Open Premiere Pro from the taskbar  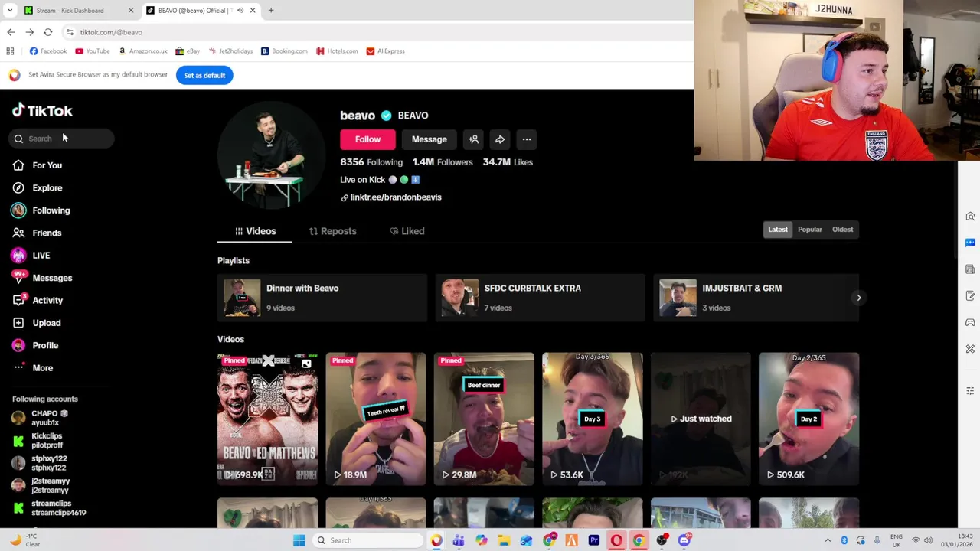click(593, 540)
